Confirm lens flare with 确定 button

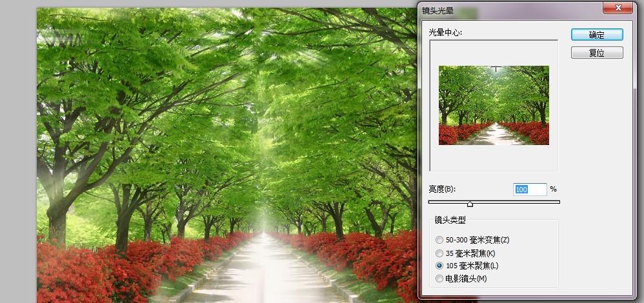[x=596, y=34]
